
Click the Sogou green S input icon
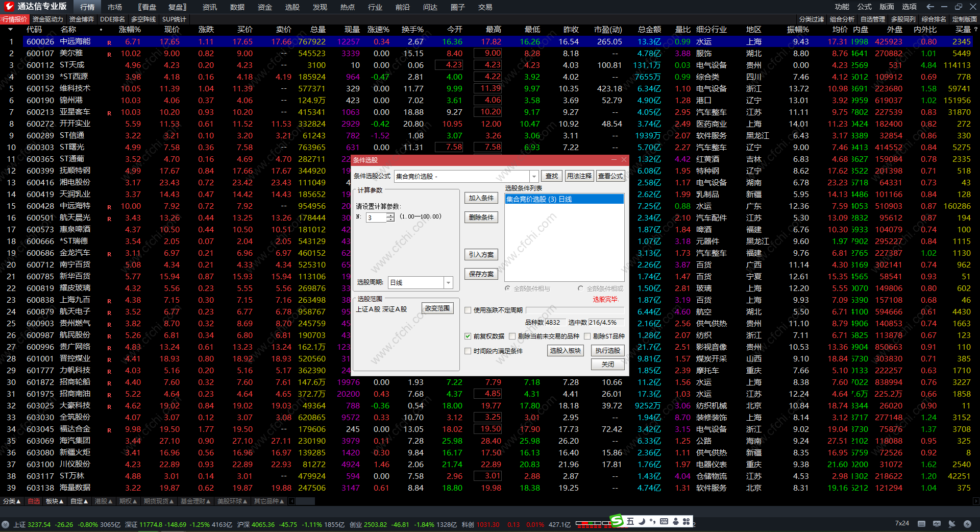617,521
